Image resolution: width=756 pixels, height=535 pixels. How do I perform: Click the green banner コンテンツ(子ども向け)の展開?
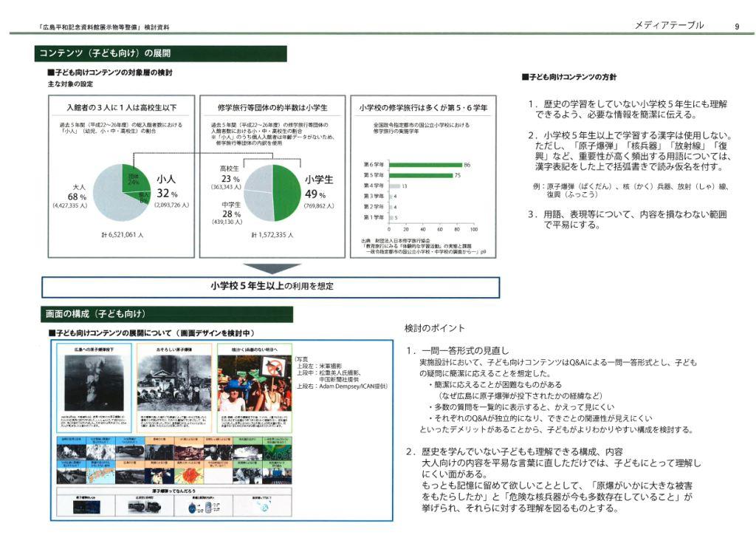pyautogui.click(x=160, y=53)
